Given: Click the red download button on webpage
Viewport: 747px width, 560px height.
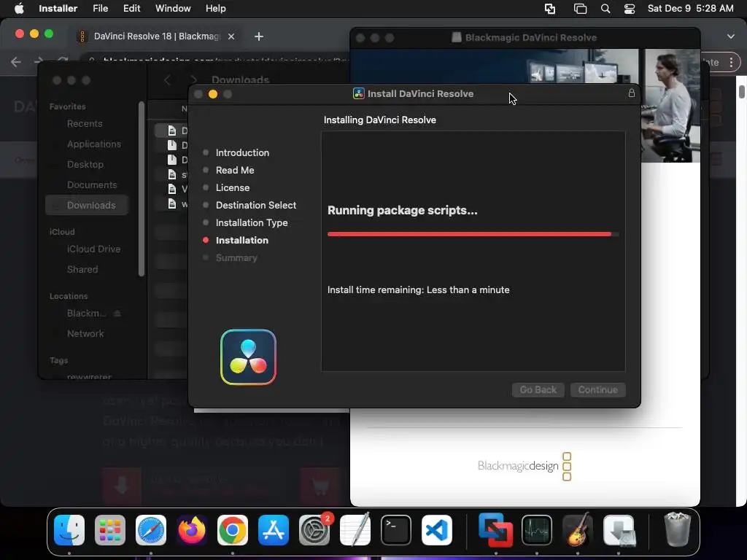Looking at the screenshot, I should click(x=122, y=486).
